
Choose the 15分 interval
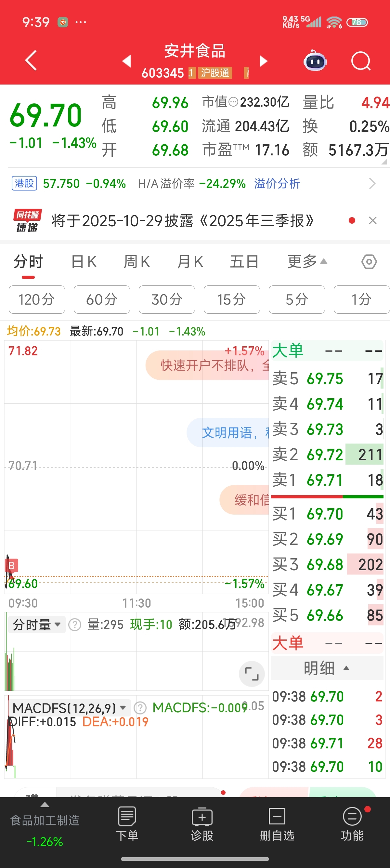(232, 299)
